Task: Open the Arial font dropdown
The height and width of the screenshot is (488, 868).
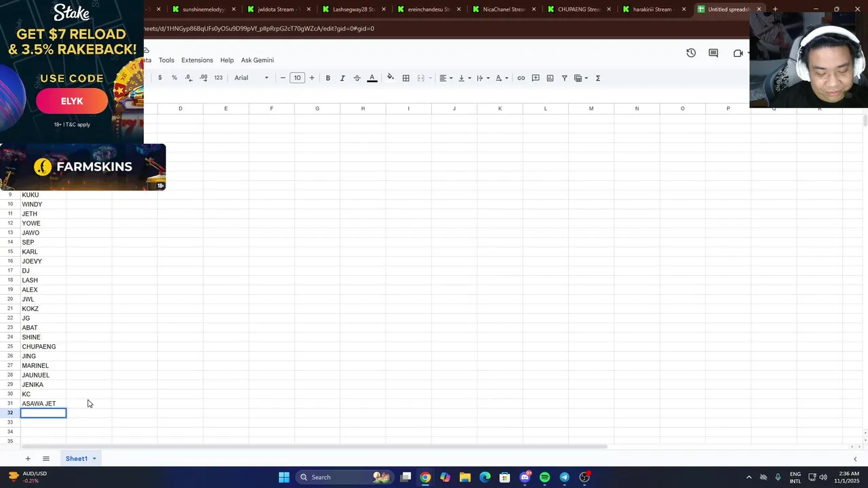Action: pyautogui.click(x=252, y=78)
